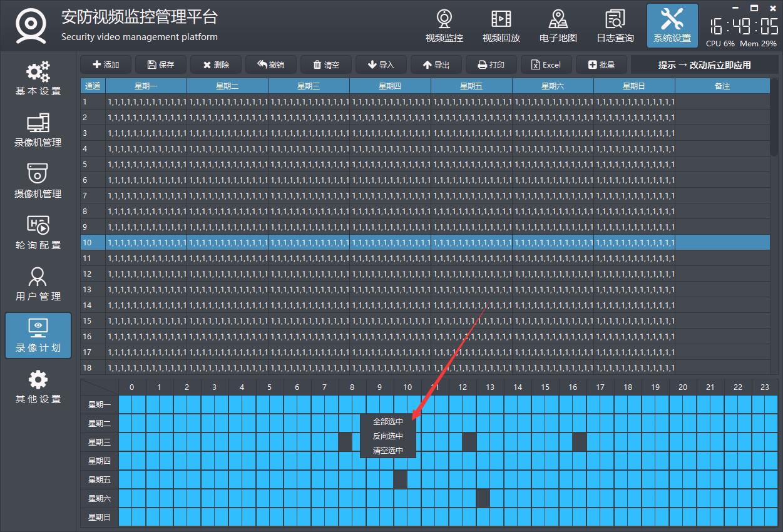Open the 日志查询 log query module
Image resolution: width=783 pixels, height=532 pixels.
pos(615,26)
